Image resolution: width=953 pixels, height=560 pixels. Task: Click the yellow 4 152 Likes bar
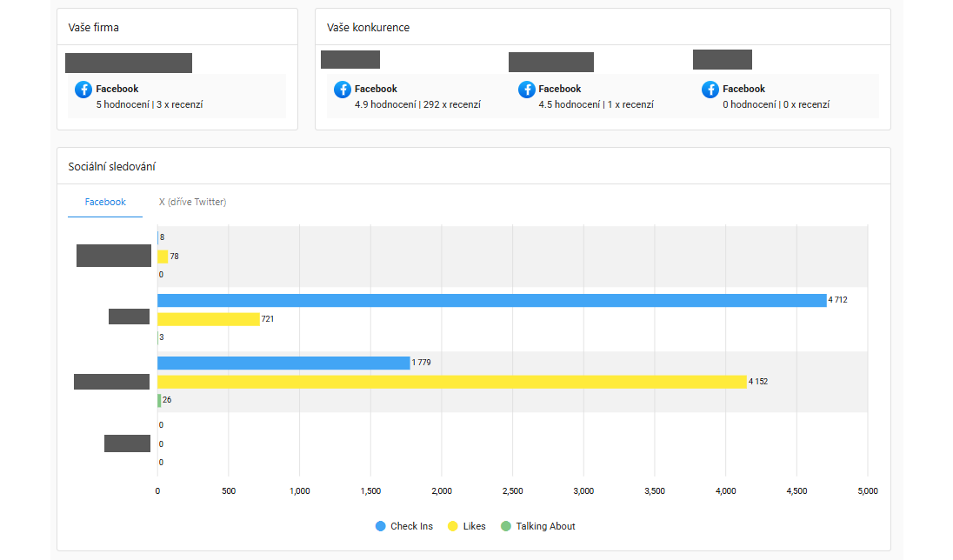click(452, 382)
